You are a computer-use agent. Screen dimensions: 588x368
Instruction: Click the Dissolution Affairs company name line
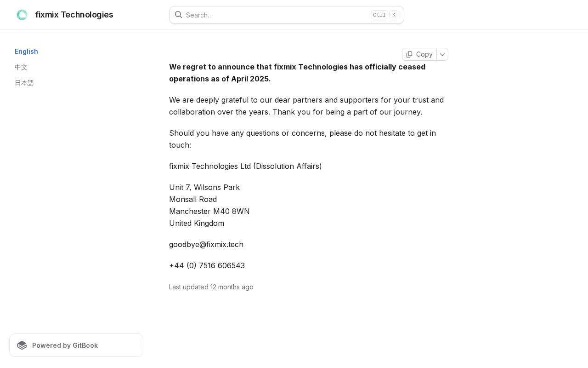click(x=245, y=166)
